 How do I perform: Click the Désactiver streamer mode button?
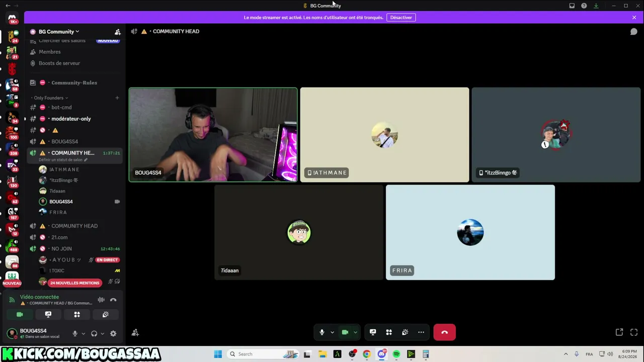pyautogui.click(x=401, y=18)
